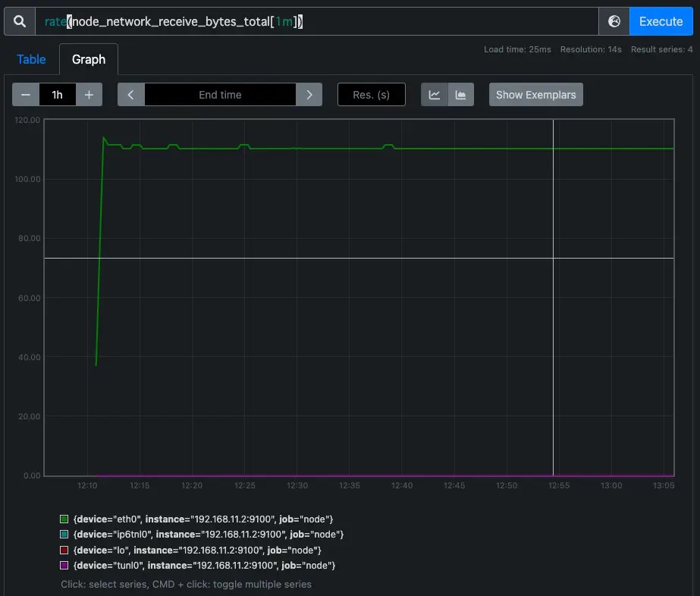Image resolution: width=700 pixels, height=596 pixels.
Task: Click the legend hint about CMD + click
Action: pyautogui.click(x=186, y=584)
